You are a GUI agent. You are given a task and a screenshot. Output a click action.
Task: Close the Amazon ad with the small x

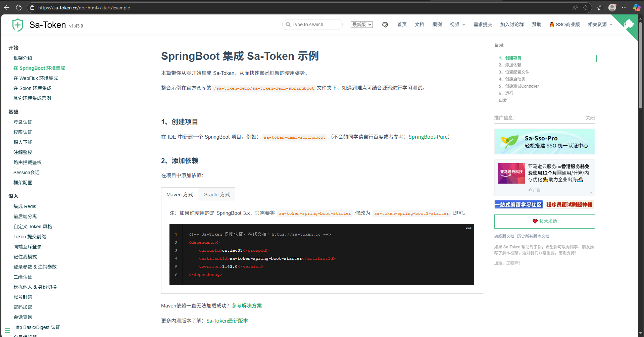[591, 192]
